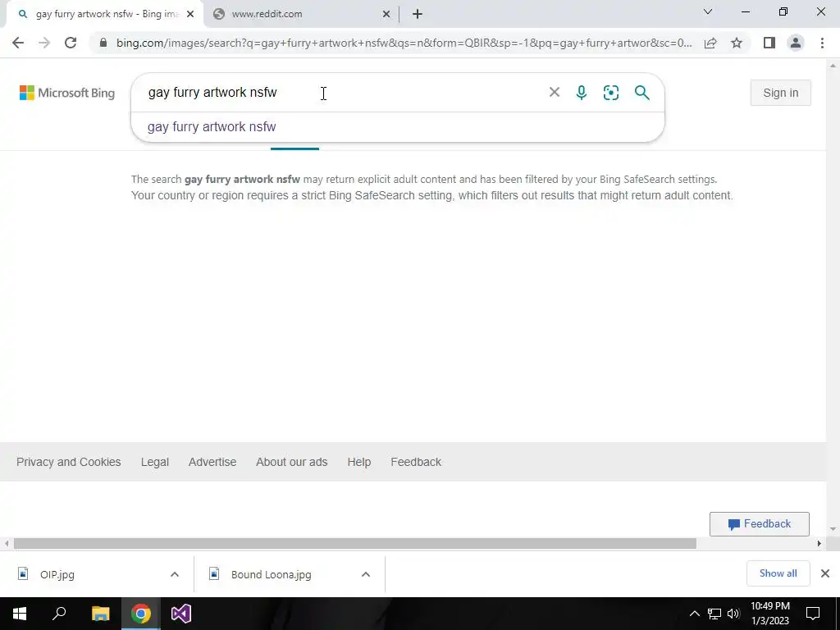The image size is (840, 630).
Task: Open Visual Studio from the taskbar
Action: click(181, 614)
